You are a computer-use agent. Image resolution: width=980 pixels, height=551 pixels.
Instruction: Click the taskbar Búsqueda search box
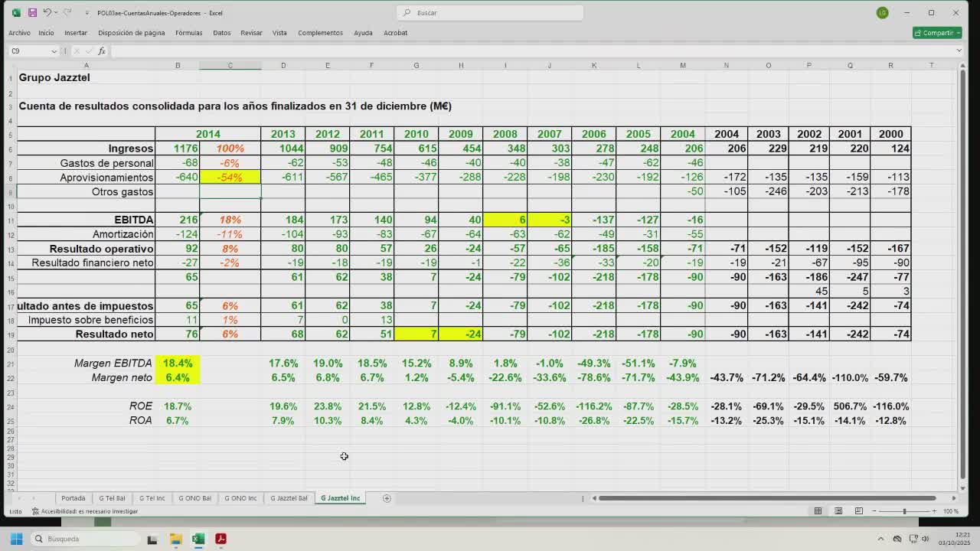[83, 539]
